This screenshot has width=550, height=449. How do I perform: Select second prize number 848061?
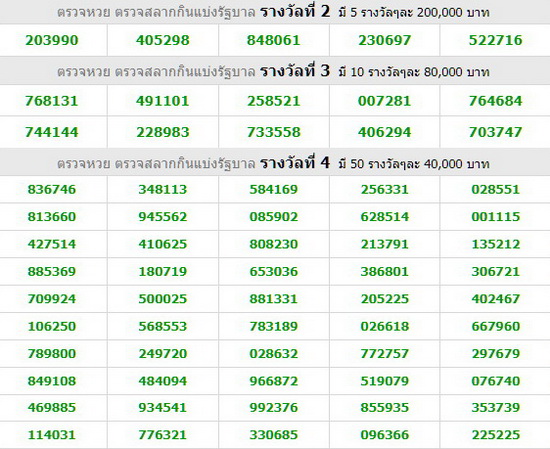(x=274, y=40)
